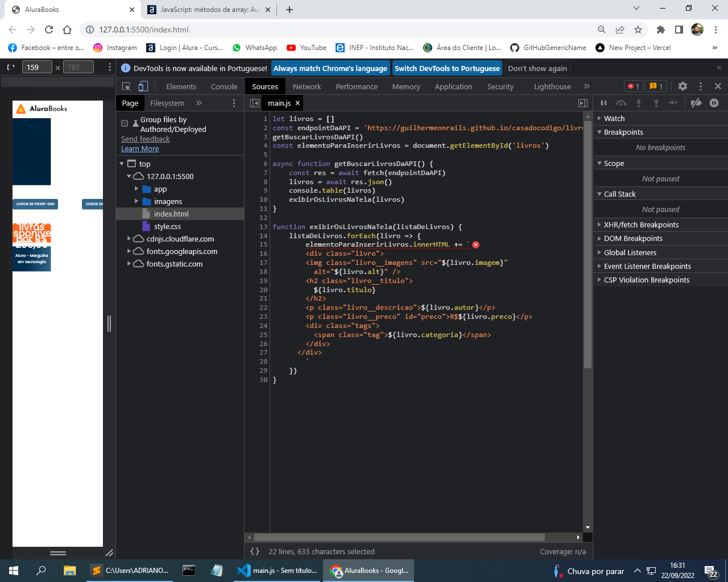The height and width of the screenshot is (582, 728).
Task: Click the step into debugger icon
Action: pos(639,103)
